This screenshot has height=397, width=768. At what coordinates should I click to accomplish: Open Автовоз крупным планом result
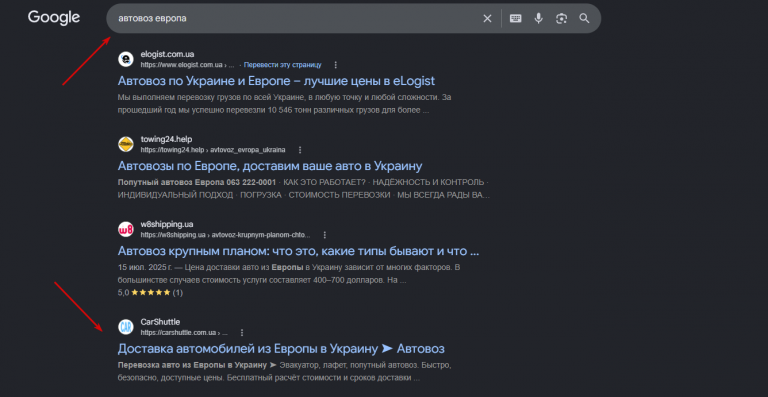(298, 251)
